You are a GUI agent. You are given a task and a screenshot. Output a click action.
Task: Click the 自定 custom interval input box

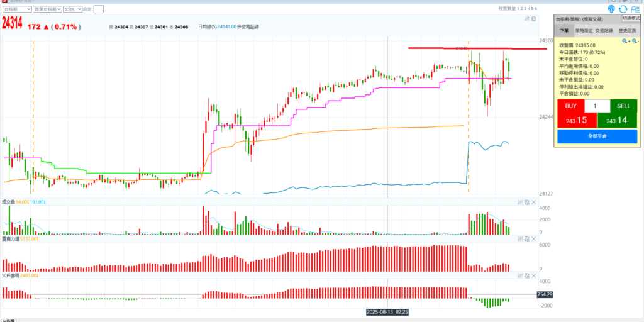[99, 9]
